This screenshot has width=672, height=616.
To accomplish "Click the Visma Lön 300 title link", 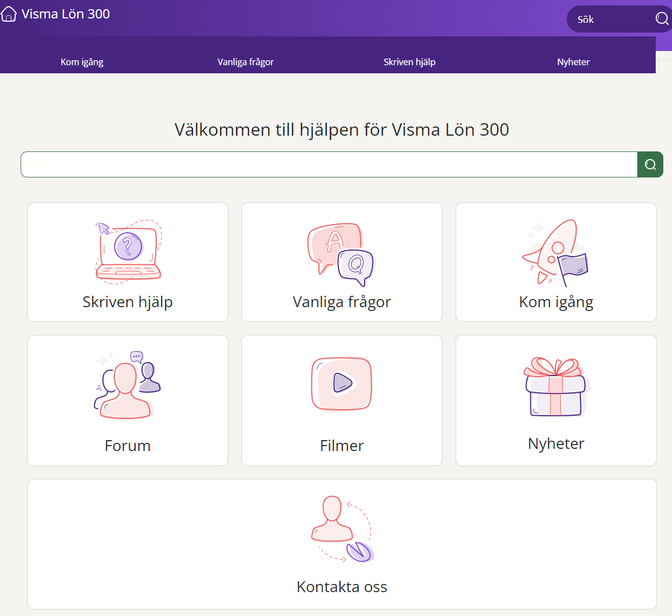I will coord(66,14).
